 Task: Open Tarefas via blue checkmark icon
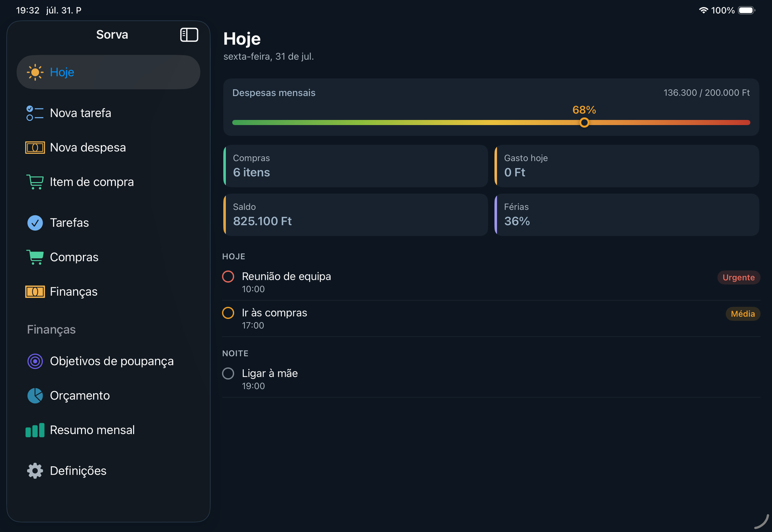coord(35,223)
